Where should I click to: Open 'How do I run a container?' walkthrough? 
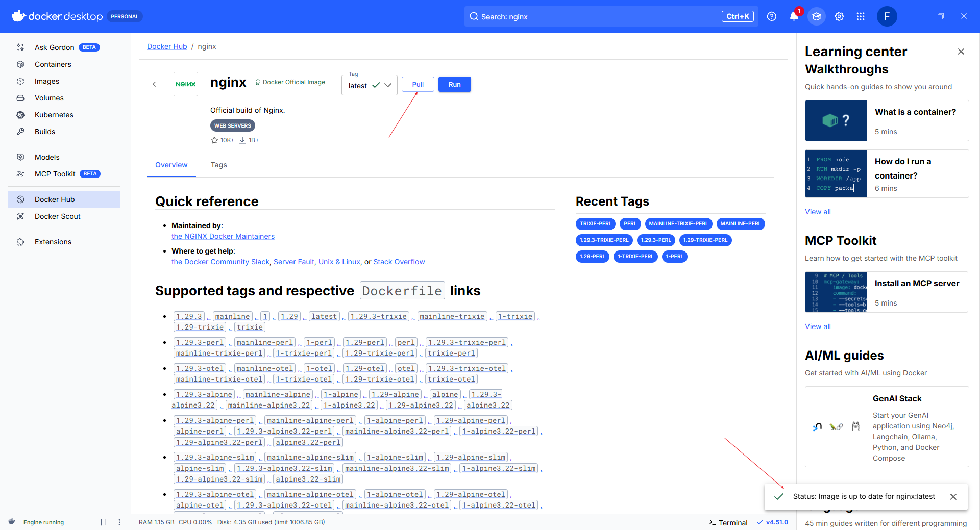(887, 174)
